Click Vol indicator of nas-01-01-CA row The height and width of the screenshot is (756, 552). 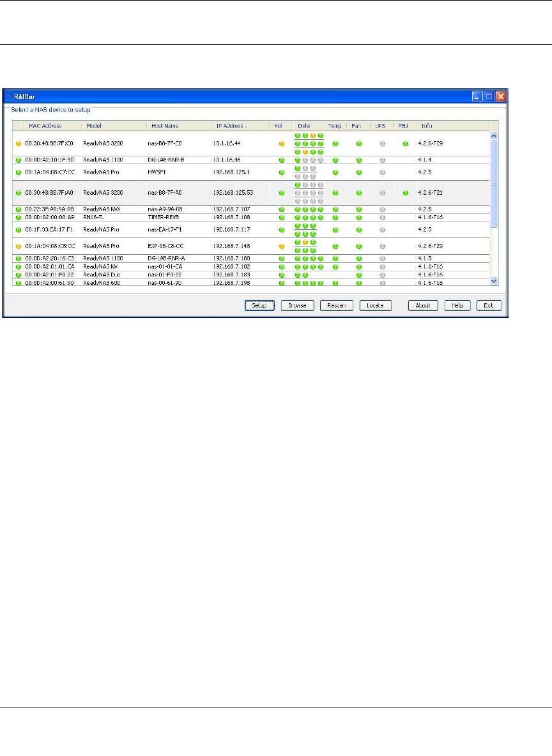(x=282, y=267)
